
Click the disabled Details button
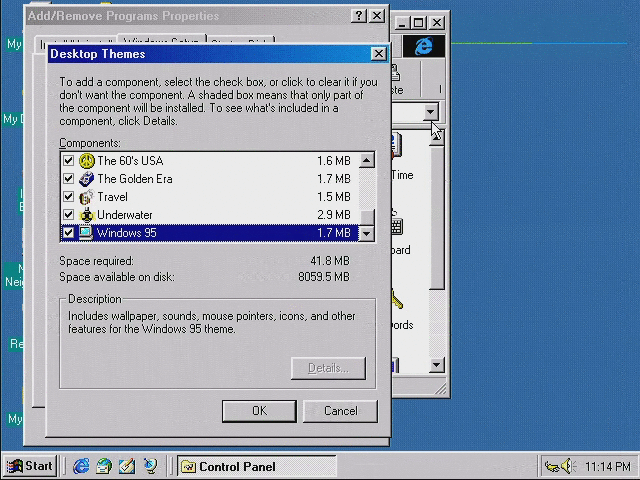[x=328, y=368]
